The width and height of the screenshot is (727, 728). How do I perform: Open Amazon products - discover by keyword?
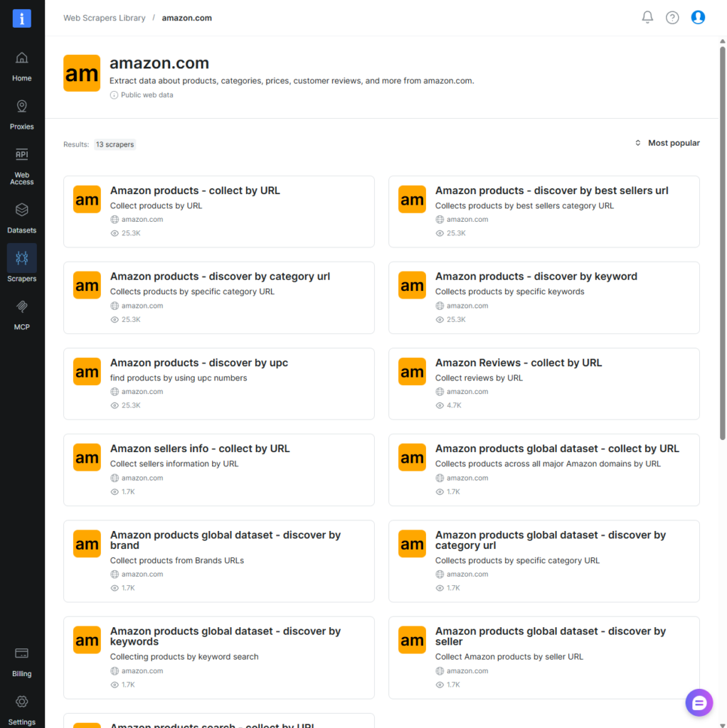[x=536, y=277]
